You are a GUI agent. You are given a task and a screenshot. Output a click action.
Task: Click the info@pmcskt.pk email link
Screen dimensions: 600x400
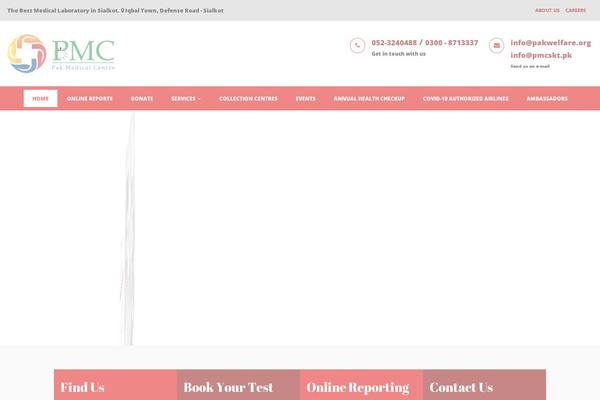pos(541,55)
